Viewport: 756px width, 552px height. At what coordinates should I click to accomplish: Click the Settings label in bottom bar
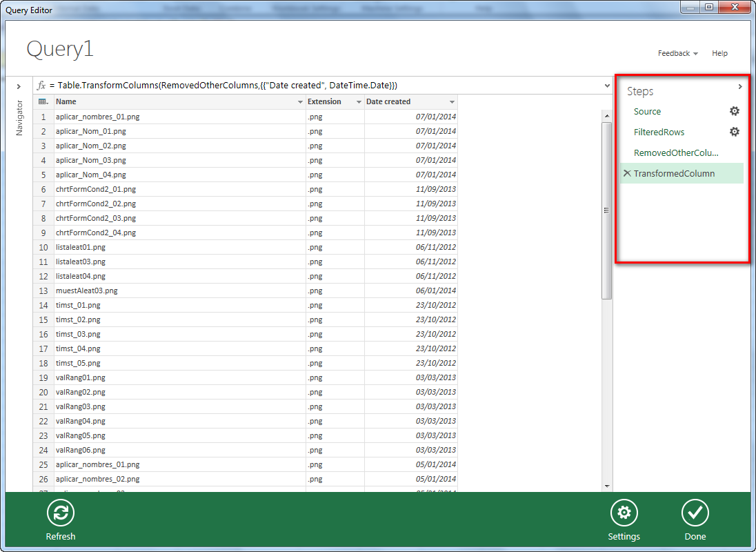point(624,536)
